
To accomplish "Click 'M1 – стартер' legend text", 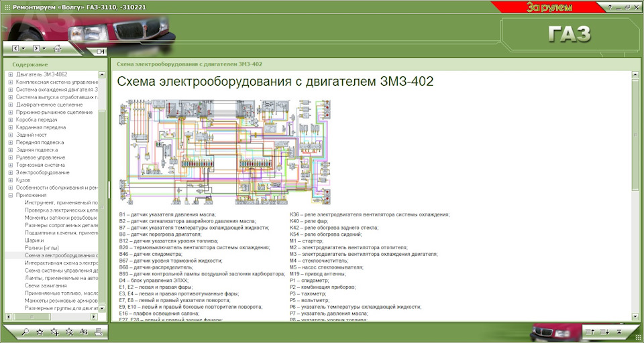I will pos(307,241).
